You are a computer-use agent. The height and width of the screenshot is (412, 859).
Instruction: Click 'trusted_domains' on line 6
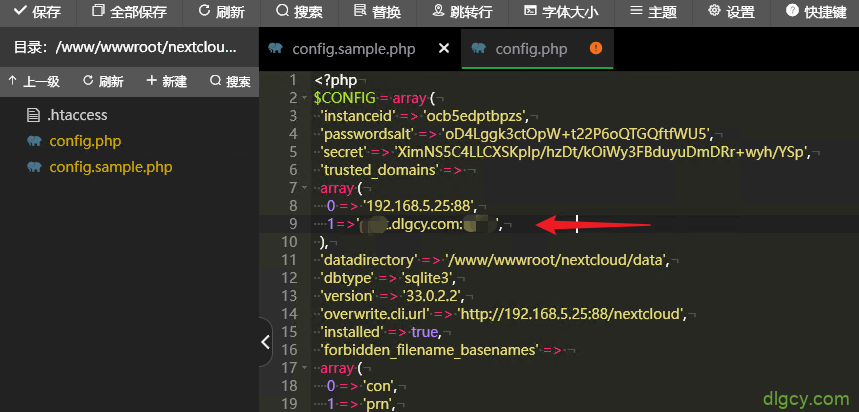click(x=379, y=170)
